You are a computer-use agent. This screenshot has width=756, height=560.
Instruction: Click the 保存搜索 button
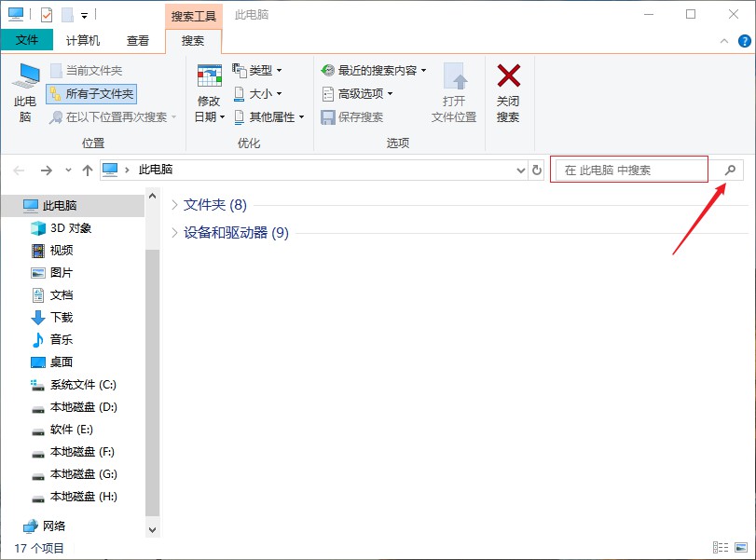pyautogui.click(x=352, y=117)
